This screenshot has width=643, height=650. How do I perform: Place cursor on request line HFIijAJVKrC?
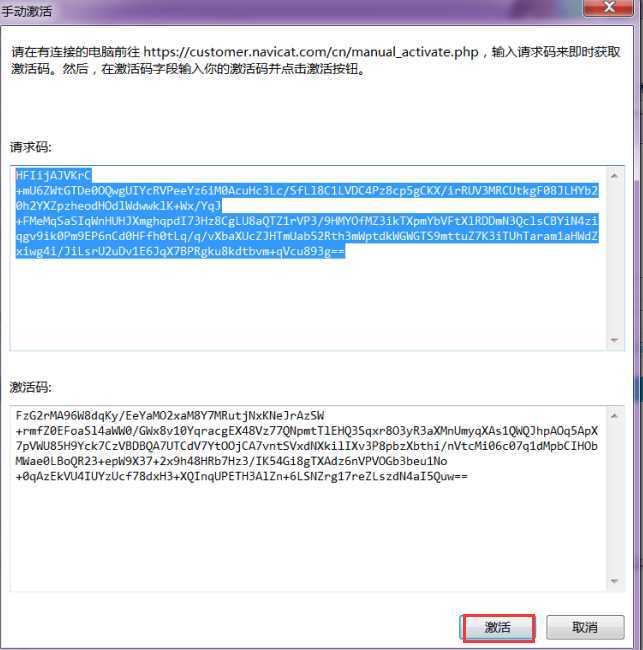coord(53,175)
